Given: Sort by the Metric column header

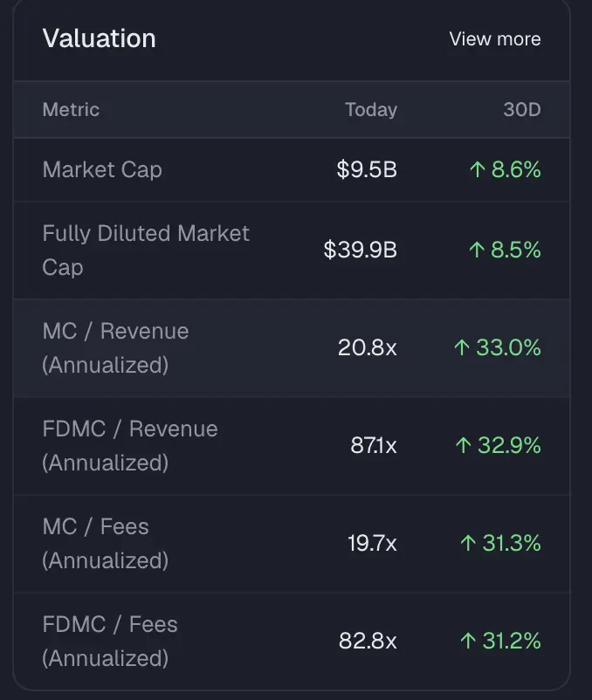Looking at the screenshot, I should (71, 110).
